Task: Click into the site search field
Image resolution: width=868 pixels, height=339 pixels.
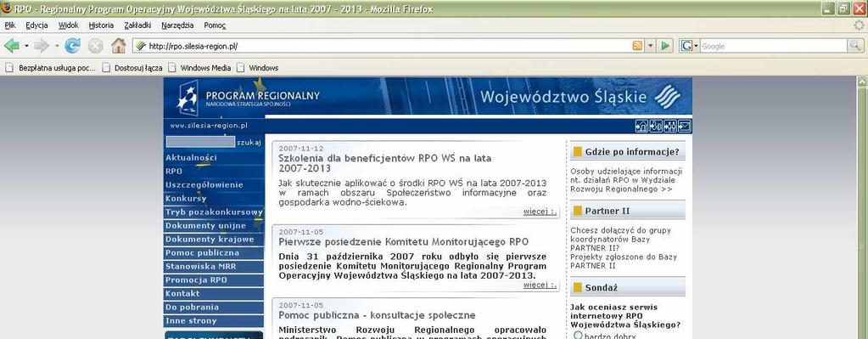Action: point(200,142)
